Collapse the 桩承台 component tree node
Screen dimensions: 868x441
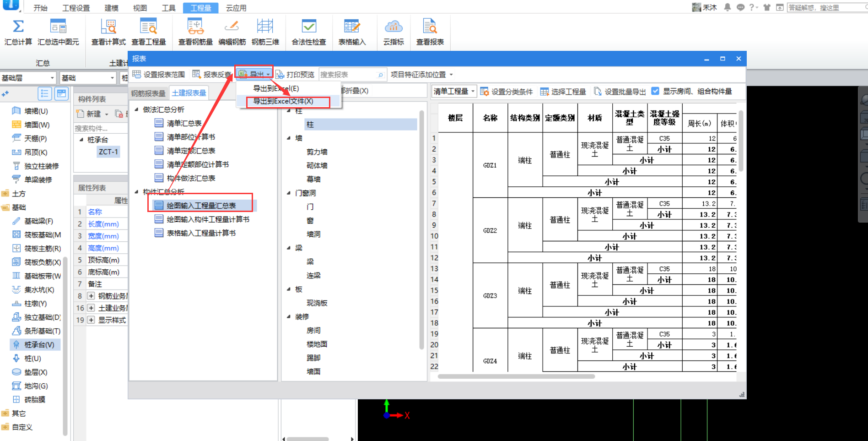tap(81, 140)
